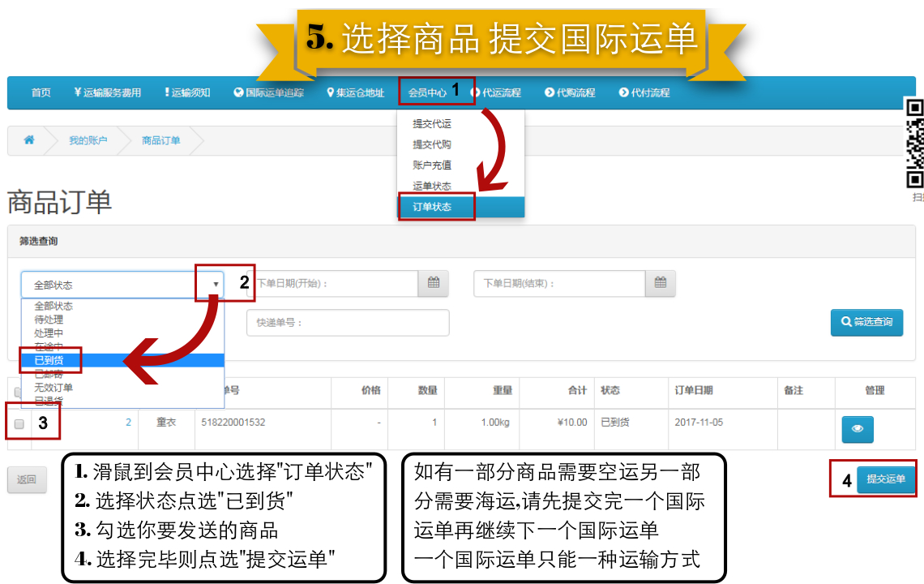Image resolution: width=924 pixels, height=584 pixels.
Task: Open the end date calendar icon
Action: coord(661,283)
